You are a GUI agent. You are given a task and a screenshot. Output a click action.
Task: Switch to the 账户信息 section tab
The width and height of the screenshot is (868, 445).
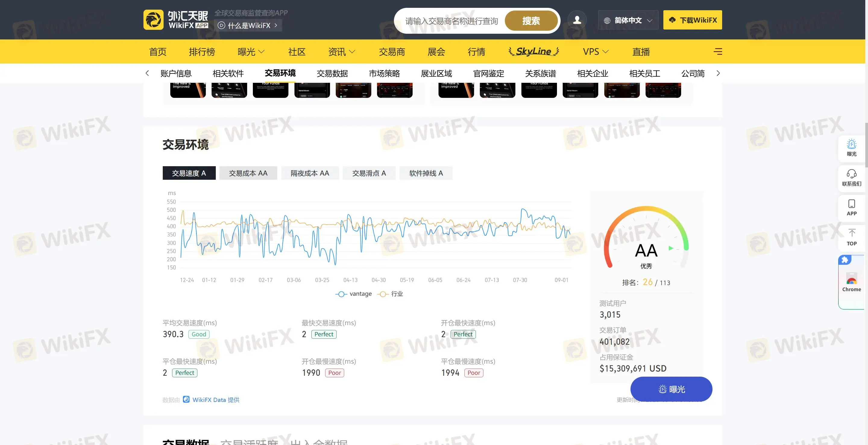coord(176,73)
